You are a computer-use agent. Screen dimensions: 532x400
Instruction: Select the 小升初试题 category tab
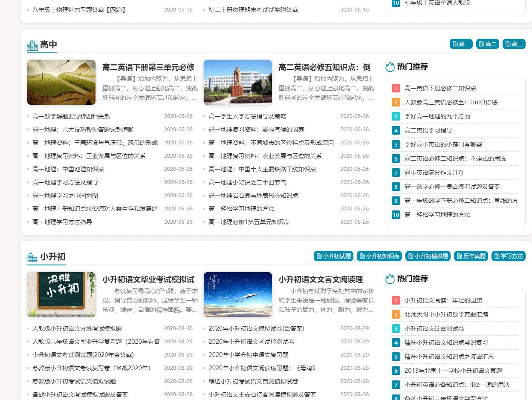pyautogui.click(x=333, y=256)
